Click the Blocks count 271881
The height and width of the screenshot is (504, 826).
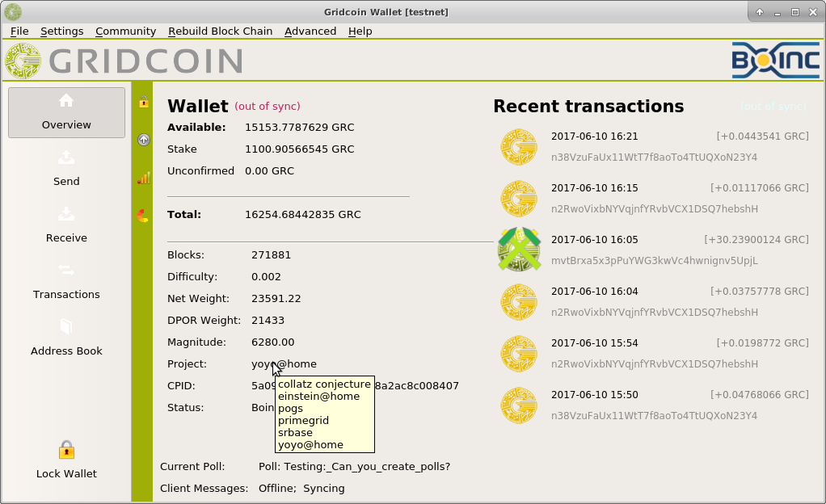271,255
